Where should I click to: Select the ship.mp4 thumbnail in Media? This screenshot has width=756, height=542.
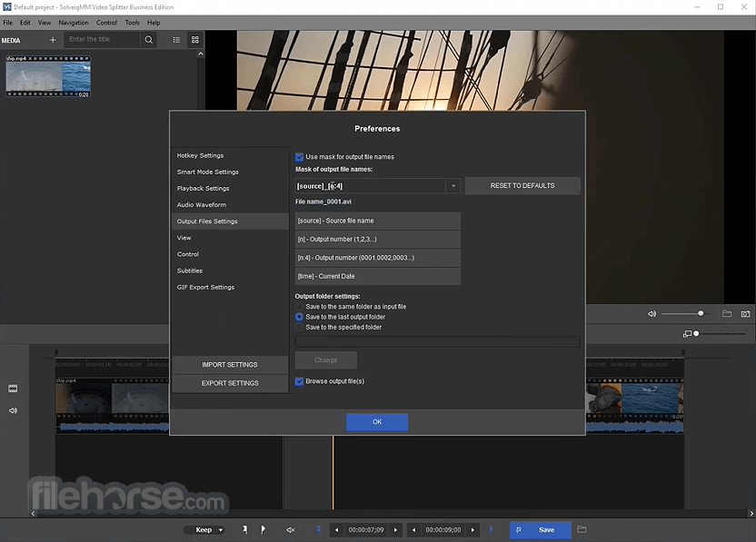(48, 76)
